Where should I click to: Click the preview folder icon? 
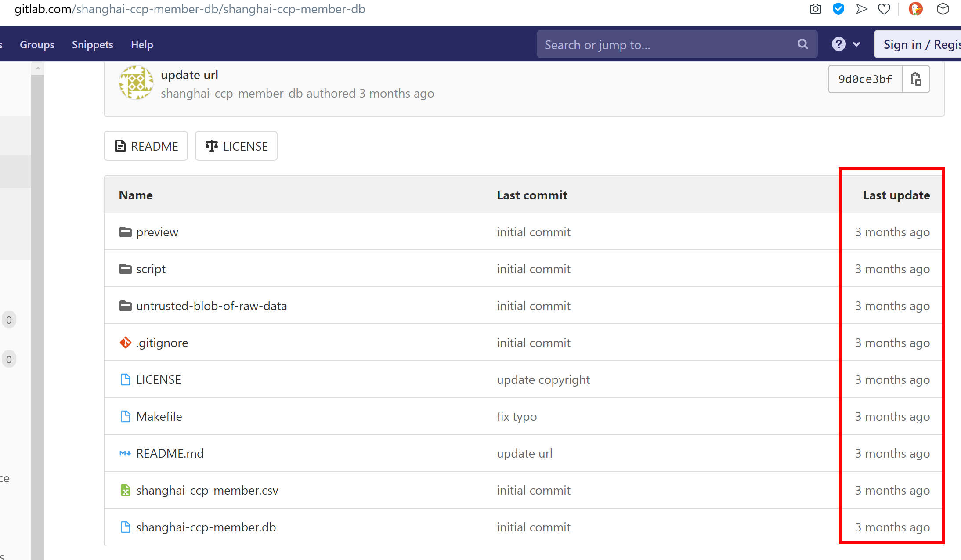pos(126,232)
